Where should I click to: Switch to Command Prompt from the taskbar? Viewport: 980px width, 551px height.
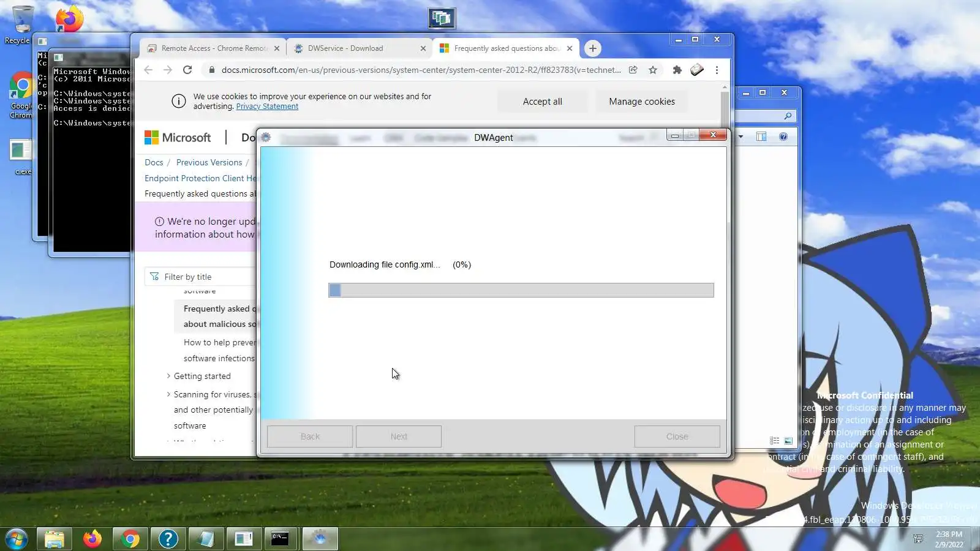coord(281,539)
